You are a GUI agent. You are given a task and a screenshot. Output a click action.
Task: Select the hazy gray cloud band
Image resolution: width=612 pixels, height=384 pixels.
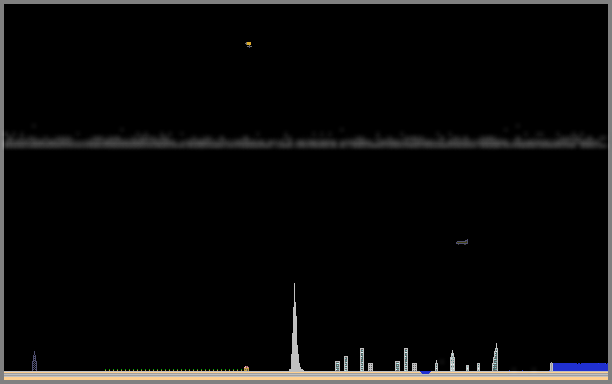coord(306,140)
